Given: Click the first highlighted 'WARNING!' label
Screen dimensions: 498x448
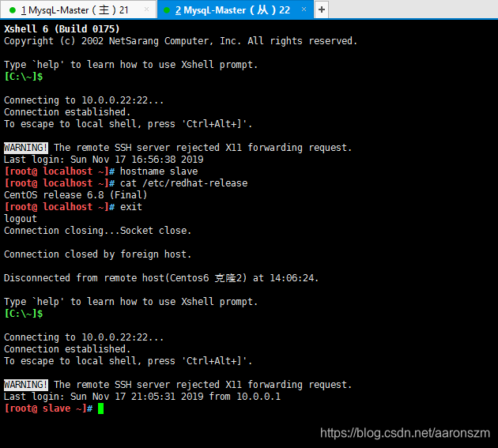Looking at the screenshot, I should pyautogui.click(x=26, y=148).
